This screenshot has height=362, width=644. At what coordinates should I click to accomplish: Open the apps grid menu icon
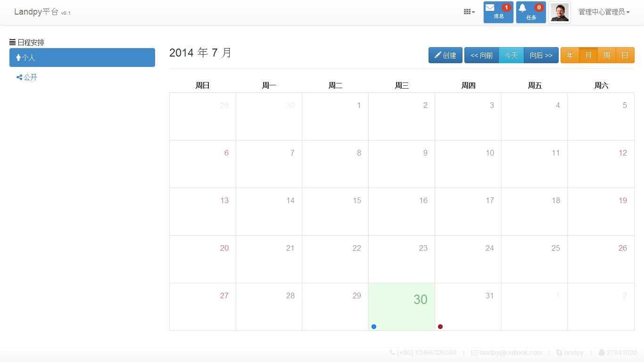point(469,12)
